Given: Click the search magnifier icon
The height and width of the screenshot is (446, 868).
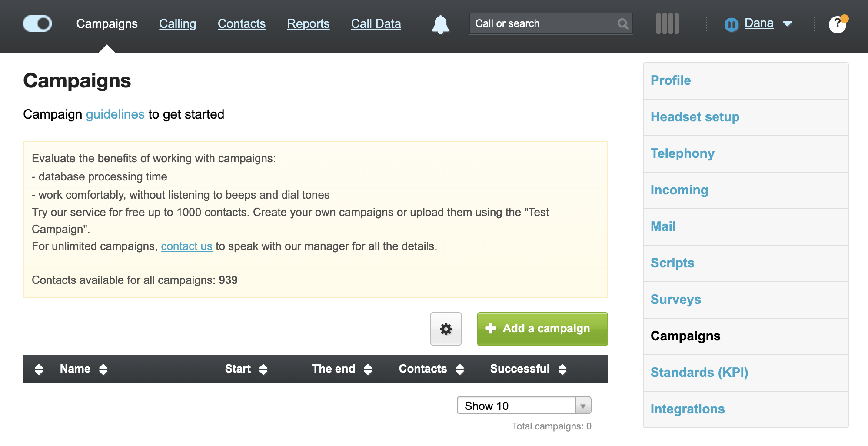Looking at the screenshot, I should (622, 24).
